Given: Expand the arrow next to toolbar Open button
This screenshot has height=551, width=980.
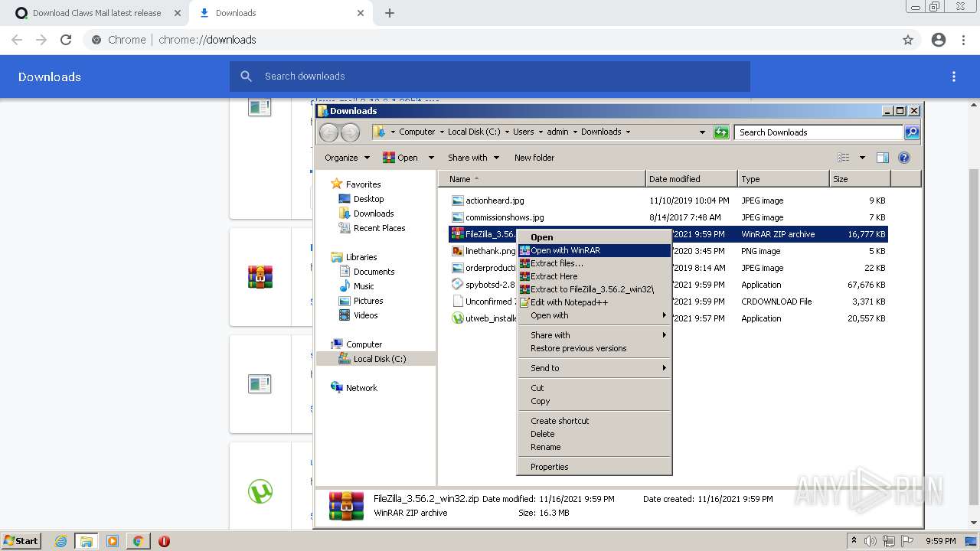Looking at the screenshot, I should pyautogui.click(x=431, y=158).
